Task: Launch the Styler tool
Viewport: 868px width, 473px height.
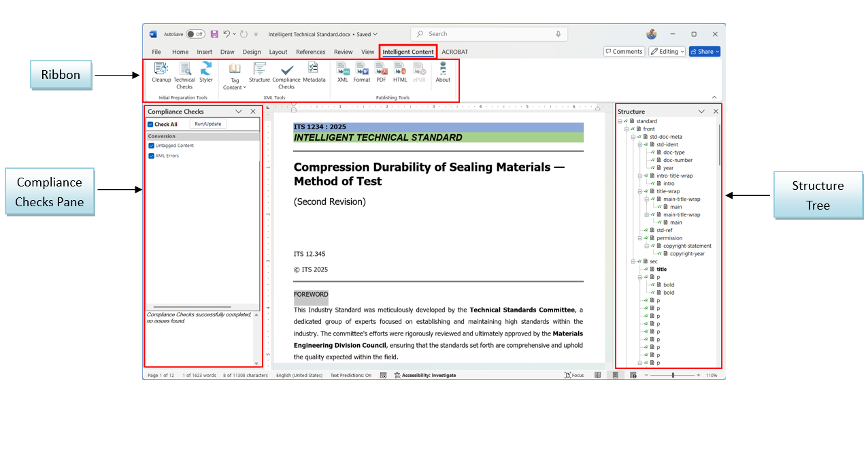Action: (x=206, y=73)
